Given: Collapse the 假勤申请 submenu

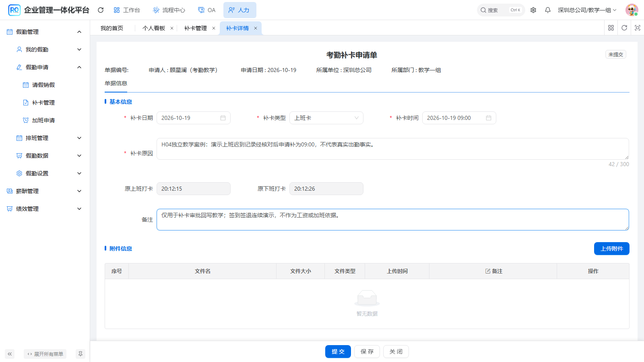Looking at the screenshot, I should [x=45, y=67].
